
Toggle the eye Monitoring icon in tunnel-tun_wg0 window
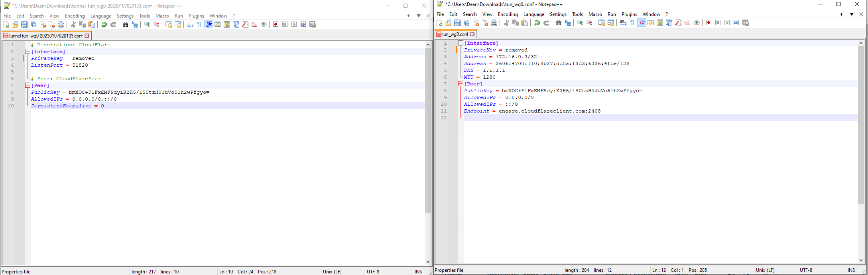(x=264, y=25)
